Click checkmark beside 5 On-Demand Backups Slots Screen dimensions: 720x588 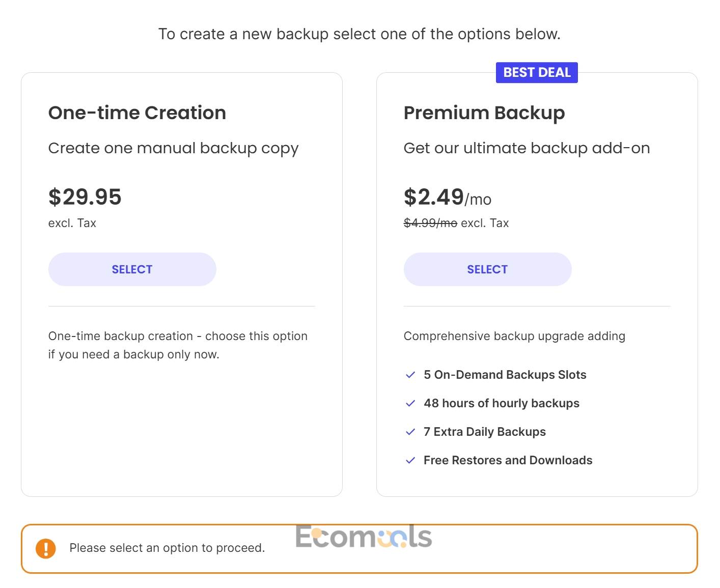(x=410, y=375)
